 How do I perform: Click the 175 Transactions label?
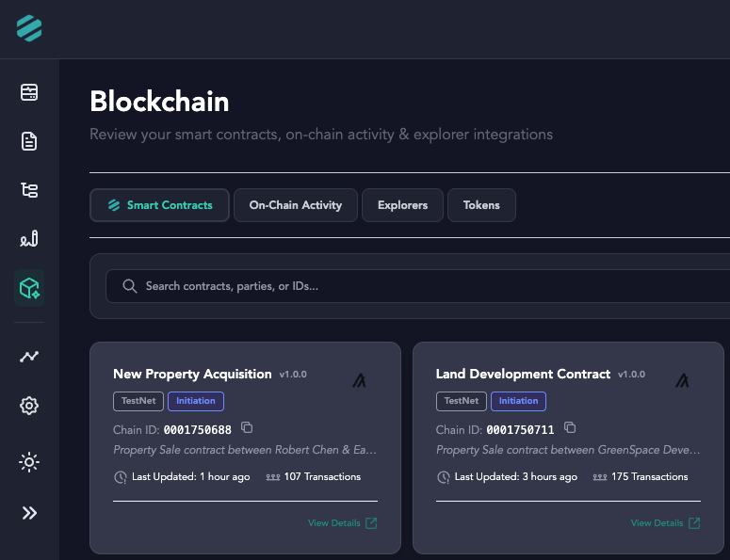click(649, 477)
